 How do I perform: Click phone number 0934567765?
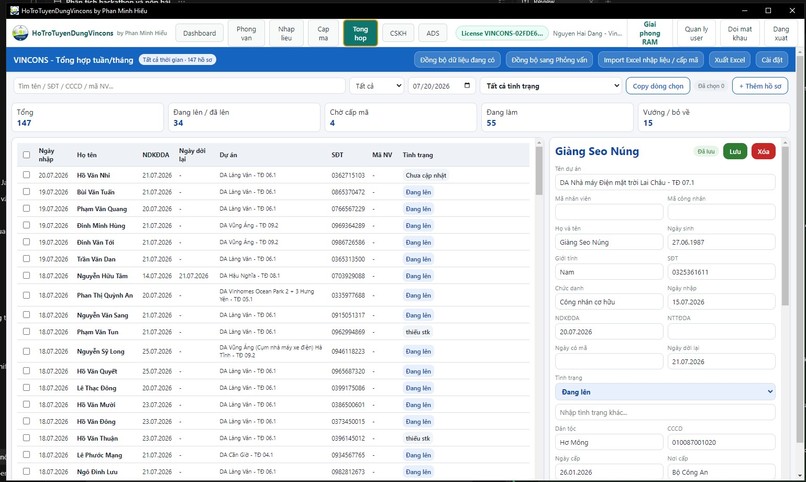click(x=348, y=455)
